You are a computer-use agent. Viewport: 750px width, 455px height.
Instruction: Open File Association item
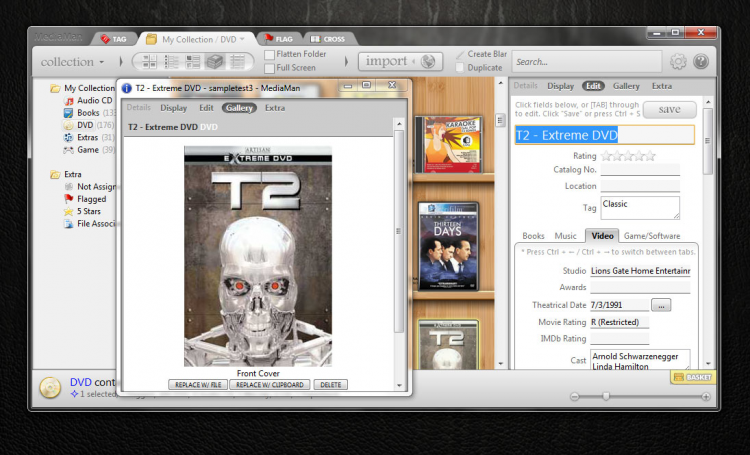(x=90, y=223)
